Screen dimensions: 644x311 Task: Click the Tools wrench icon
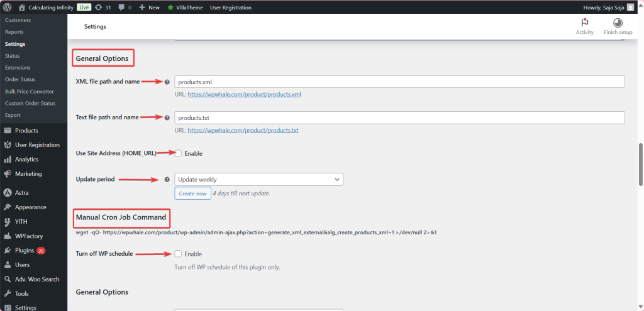pyautogui.click(x=8, y=293)
